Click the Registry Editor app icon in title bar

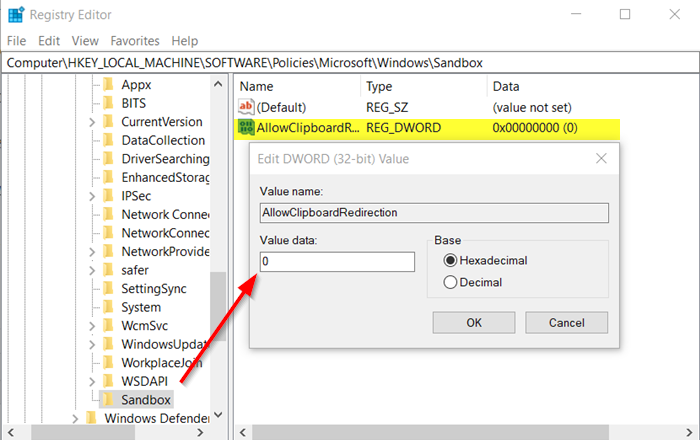pos(16,15)
